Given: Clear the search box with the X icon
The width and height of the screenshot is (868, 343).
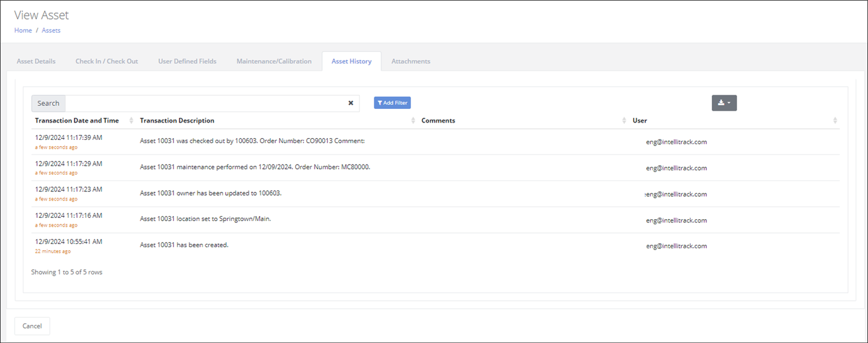Looking at the screenshot, I should tap(350, 103).
